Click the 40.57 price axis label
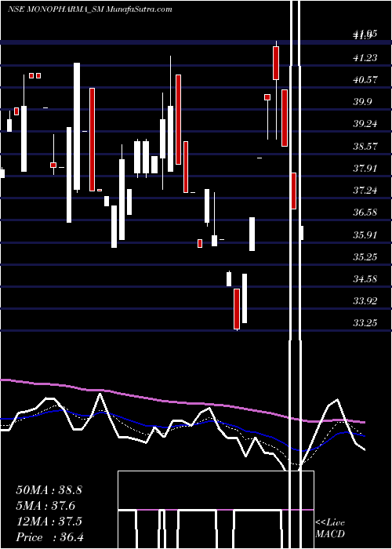The image size is (392, 549). (365, 79)
